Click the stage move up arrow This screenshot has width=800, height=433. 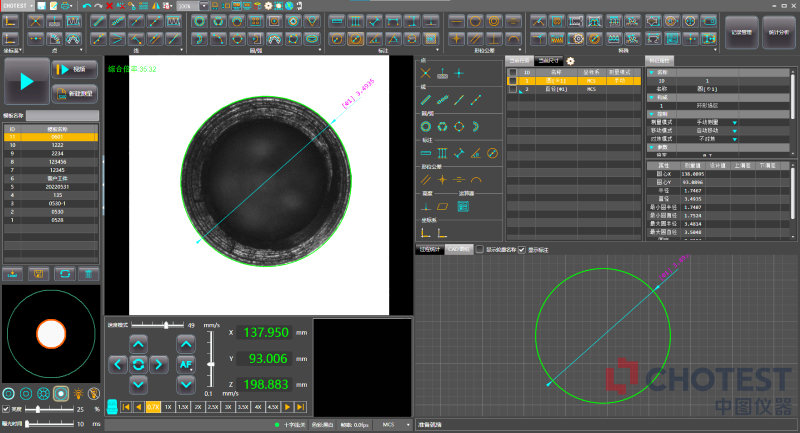tap(139, 345)
